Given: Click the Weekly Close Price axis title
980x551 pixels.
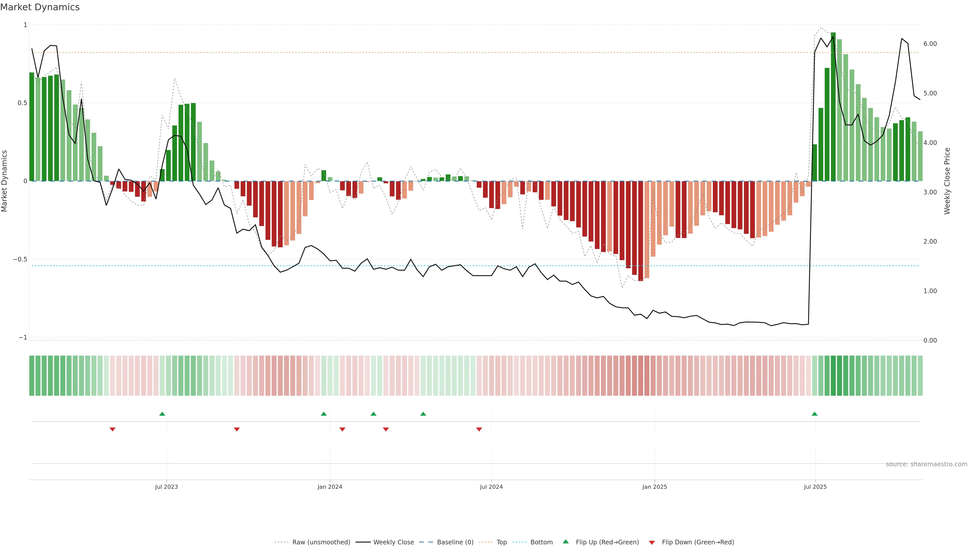Looking at the screenshot, I should click(947, 181).
